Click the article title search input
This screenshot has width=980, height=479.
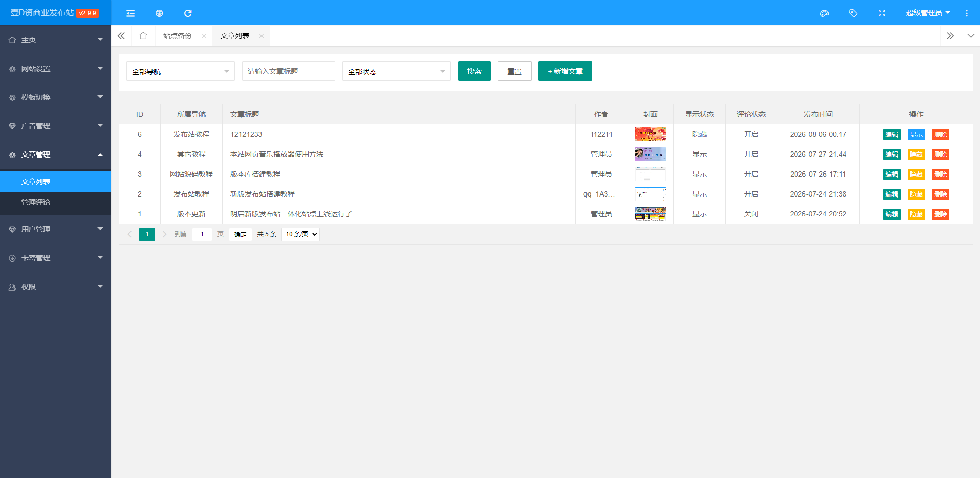click(289, 71)
